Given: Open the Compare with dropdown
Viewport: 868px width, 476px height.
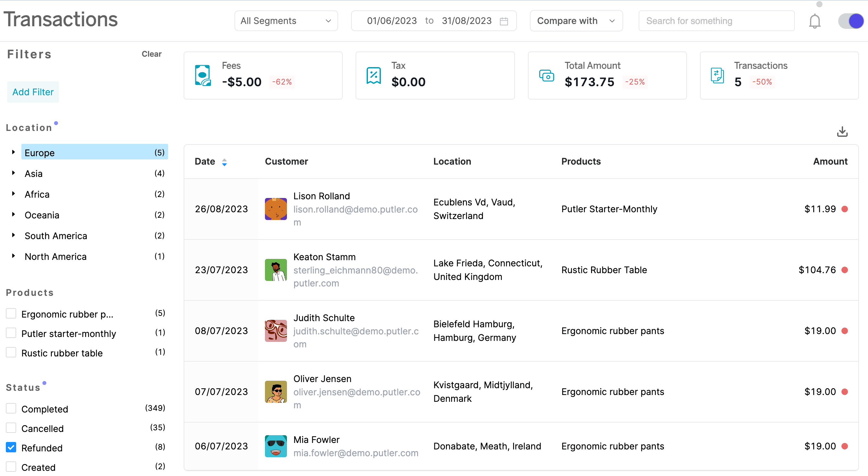Looking at the screenshot, I should click(576, 20).
